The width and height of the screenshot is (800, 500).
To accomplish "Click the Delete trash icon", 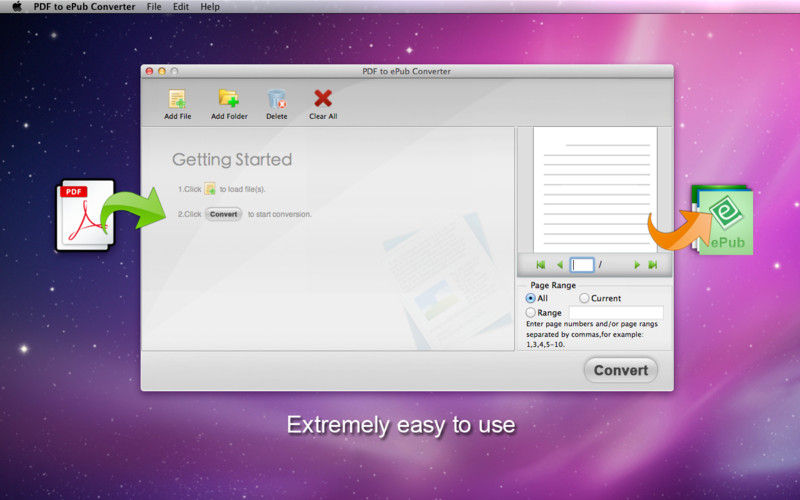I will (x=277, y=99).
